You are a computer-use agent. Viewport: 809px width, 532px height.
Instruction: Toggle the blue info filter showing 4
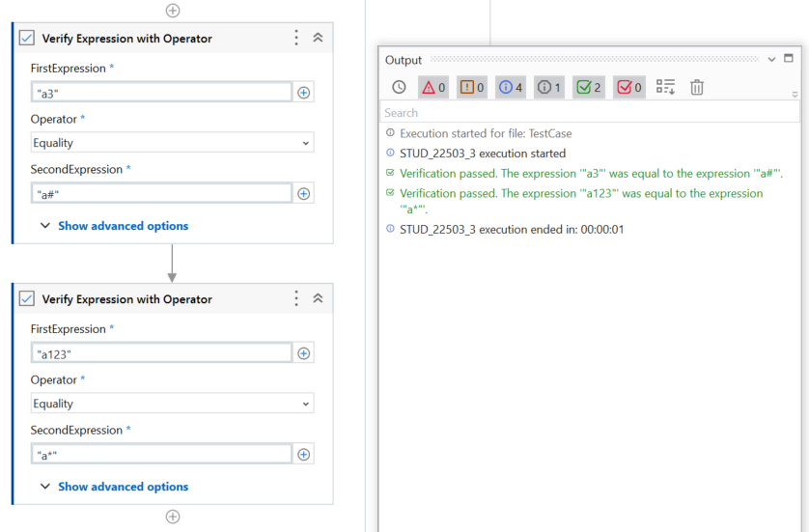tap(511, 87)
